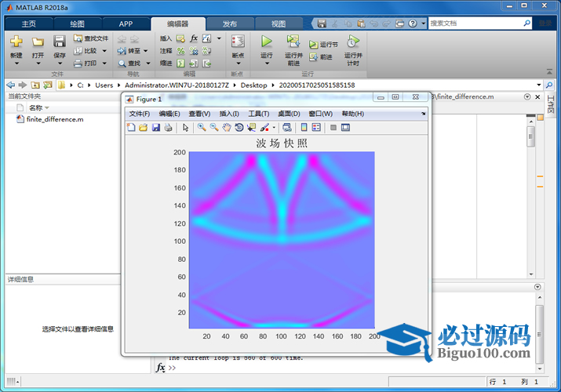Toggle Insert Legend in the Figure toolbar
The image size is (561, 392).
pos(316,127)
